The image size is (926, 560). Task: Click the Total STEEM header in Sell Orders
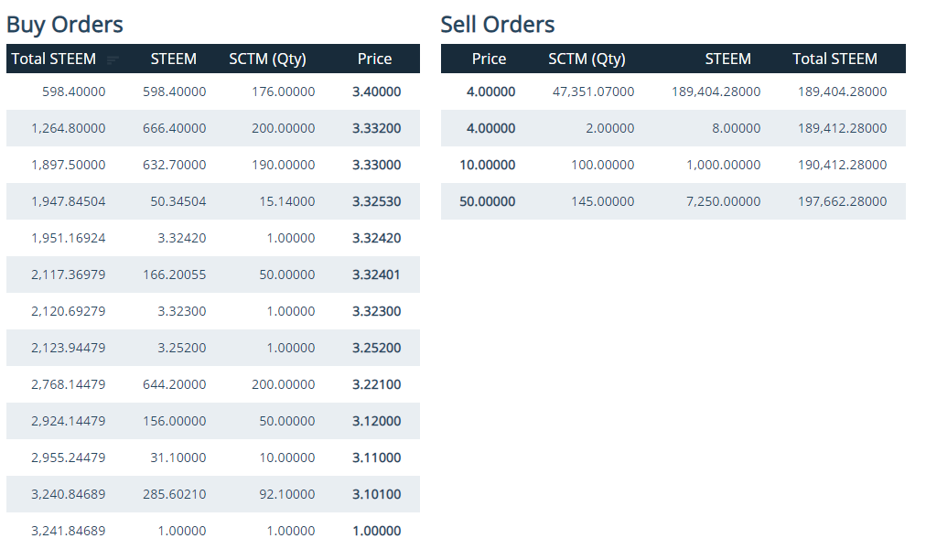coord(835,59)
